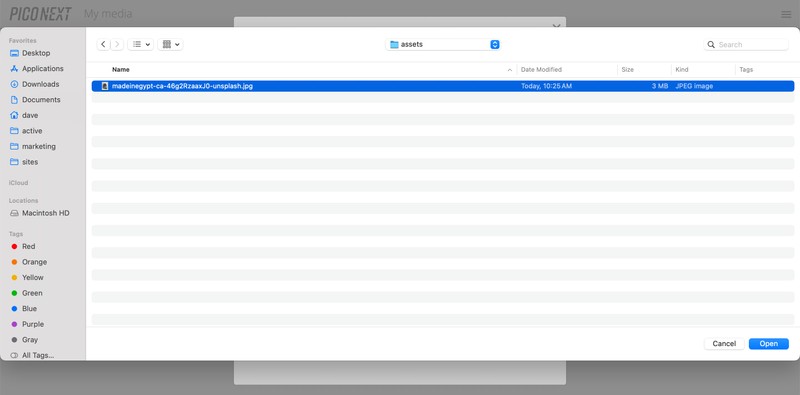The height and width of the screenshot is (395, 800).
Task: Click the Open button
Action: pyautogui.click(x=768, y=343)
